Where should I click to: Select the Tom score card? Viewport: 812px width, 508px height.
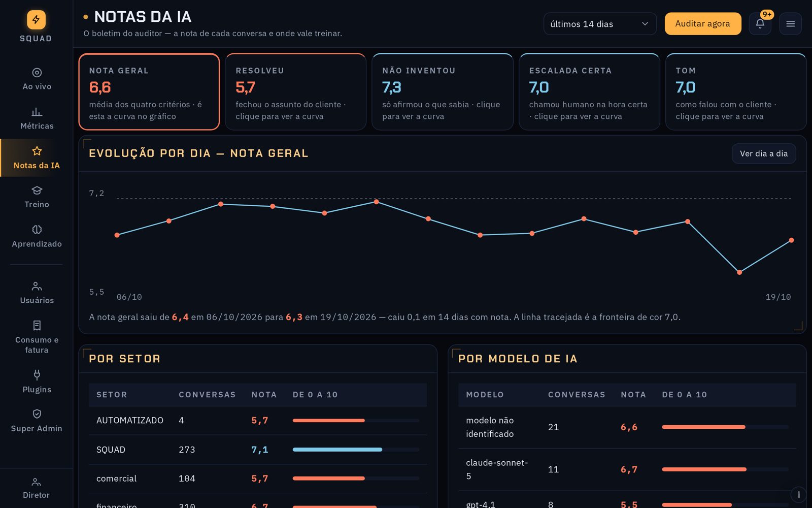[736, 92]
